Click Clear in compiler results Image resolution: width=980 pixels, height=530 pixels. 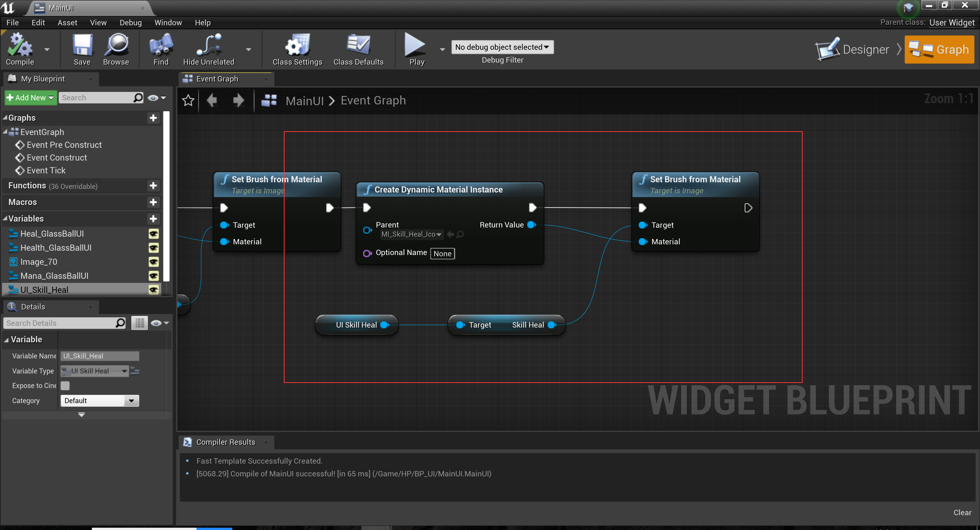(962, 512)
